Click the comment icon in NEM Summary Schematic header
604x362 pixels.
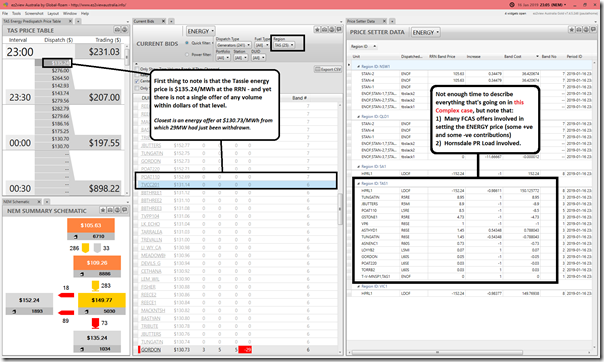pos(124,210)
